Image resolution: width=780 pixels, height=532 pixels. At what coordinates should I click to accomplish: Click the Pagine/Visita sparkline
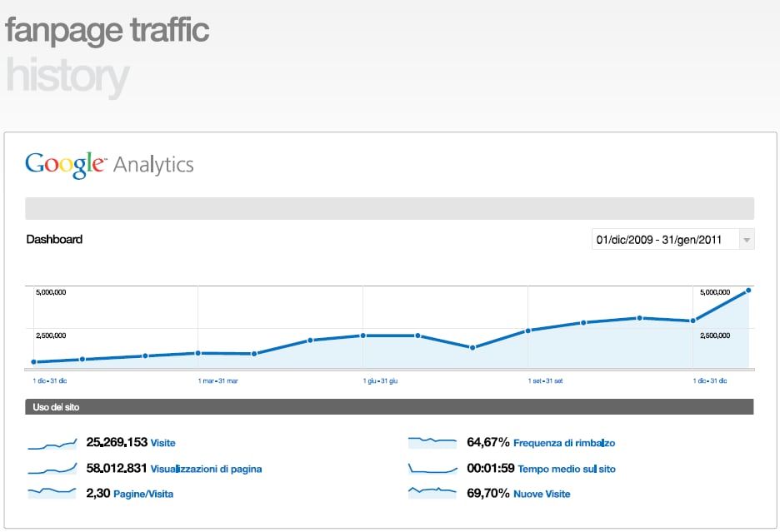(x=52, y=492)
